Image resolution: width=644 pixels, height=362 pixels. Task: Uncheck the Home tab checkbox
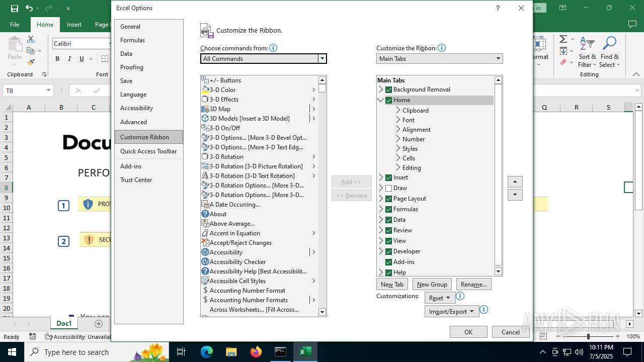388,100
